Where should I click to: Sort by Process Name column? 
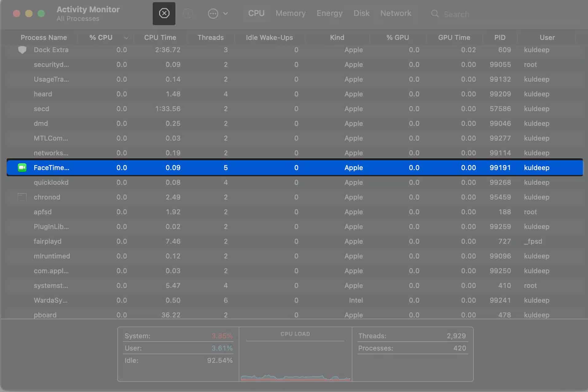[x=44, y=37]
